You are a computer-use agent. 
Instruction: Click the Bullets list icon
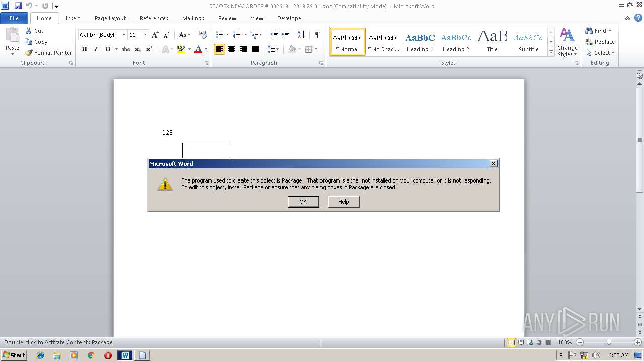point(219,35)
